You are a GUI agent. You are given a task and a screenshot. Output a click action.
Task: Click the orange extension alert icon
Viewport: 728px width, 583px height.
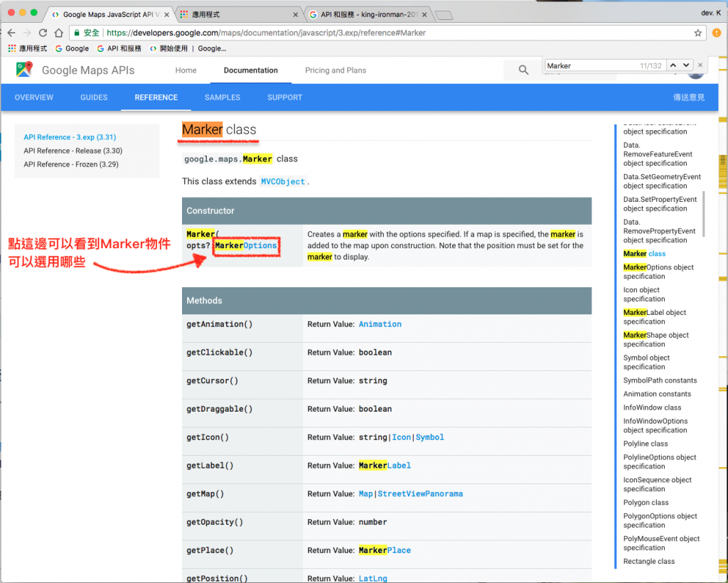717,33
